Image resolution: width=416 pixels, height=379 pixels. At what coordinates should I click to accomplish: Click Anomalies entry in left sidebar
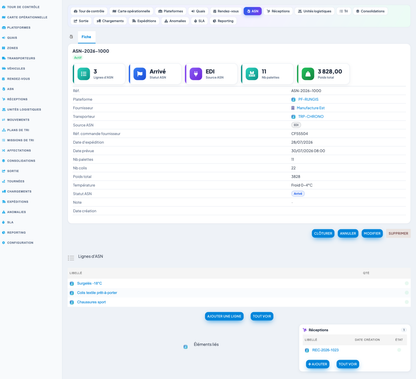14,212
